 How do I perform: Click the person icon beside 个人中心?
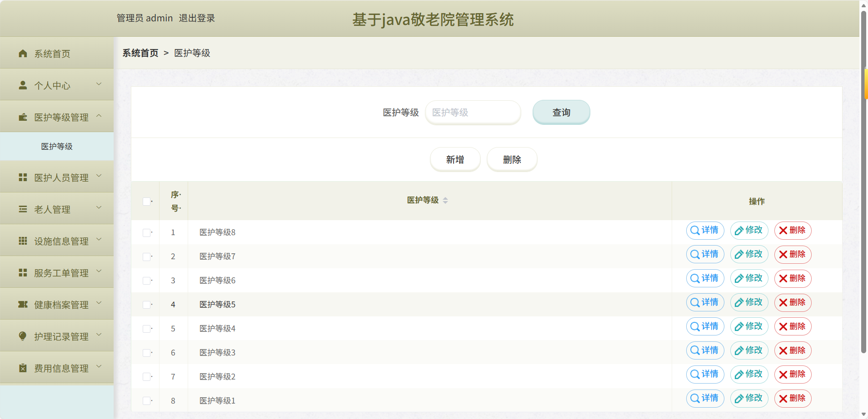tap(23, 85)
